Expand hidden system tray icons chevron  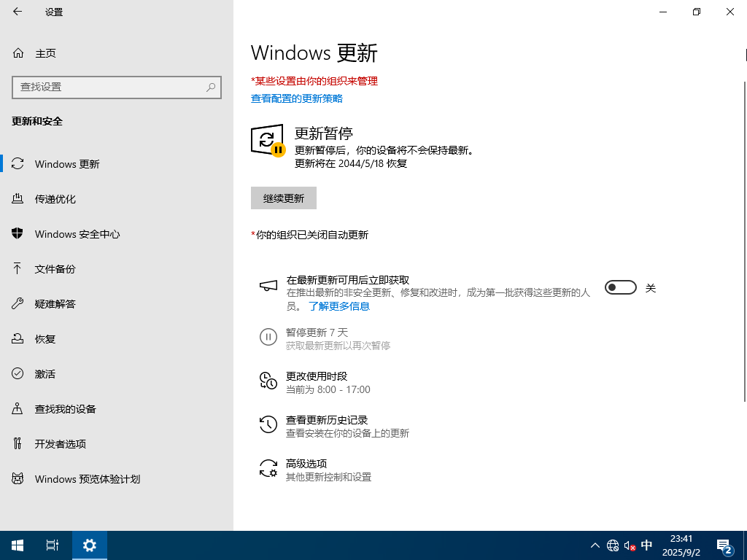coord(595,545)
